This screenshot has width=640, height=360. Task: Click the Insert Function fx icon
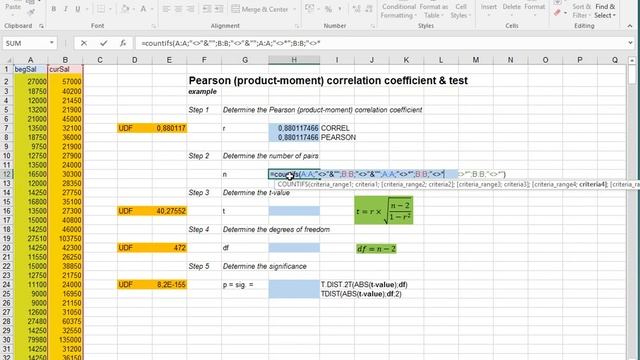(x=123, y=43)
